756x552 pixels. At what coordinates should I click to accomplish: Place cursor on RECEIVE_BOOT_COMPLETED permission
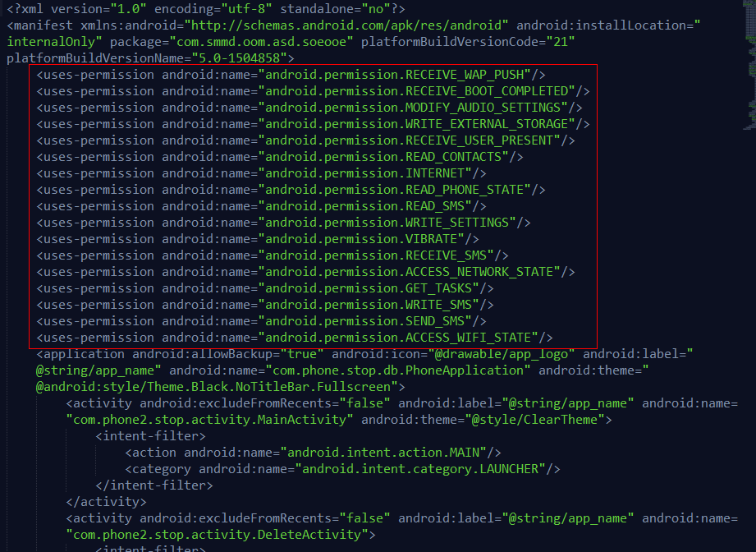(x=419, y=91)
